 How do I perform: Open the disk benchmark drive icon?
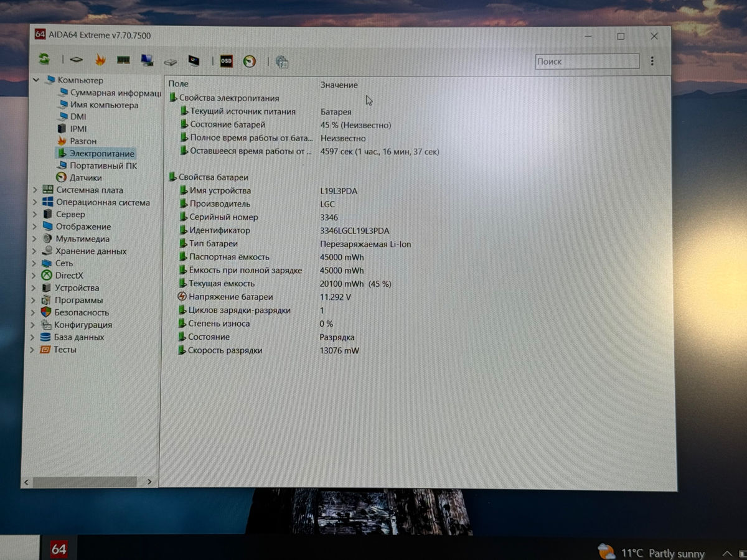171,62
